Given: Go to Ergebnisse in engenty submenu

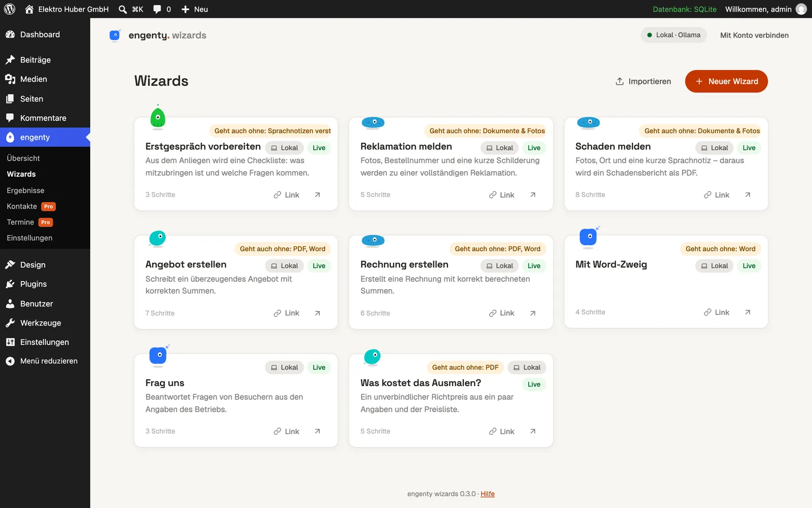Looking at the screenshot, I should (25, 190).
